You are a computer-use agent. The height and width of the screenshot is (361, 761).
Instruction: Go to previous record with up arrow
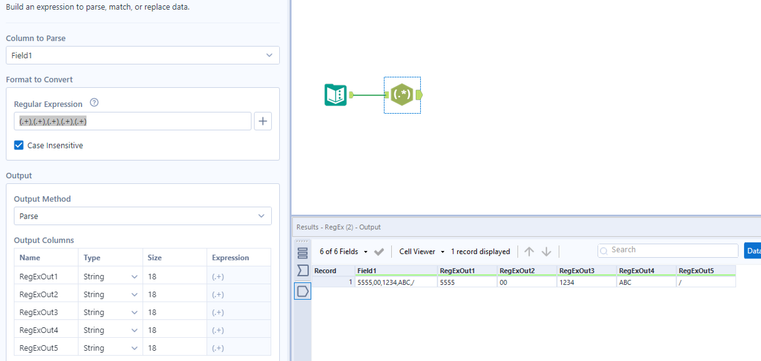(529, 251)
